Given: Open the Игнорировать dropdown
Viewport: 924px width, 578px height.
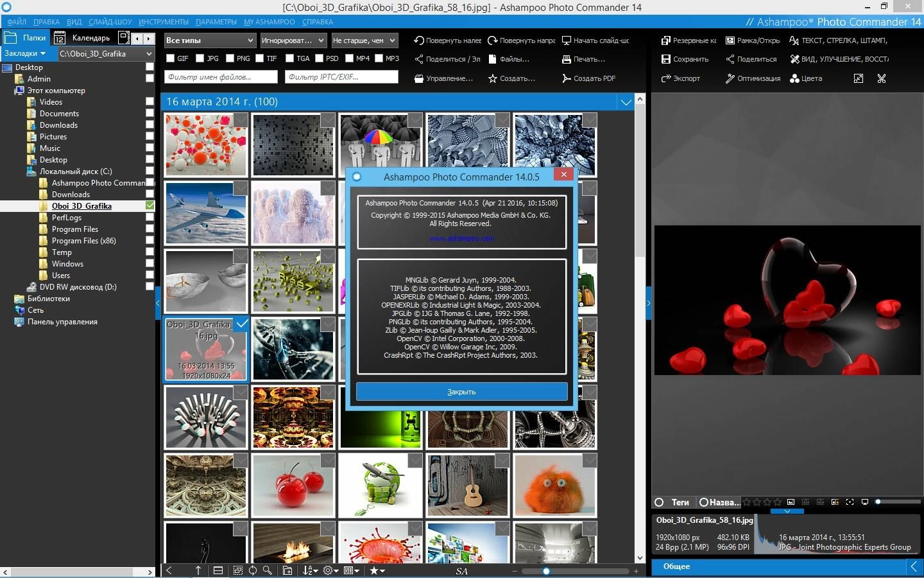Looking at the screenshot, I should click(294, 40).
